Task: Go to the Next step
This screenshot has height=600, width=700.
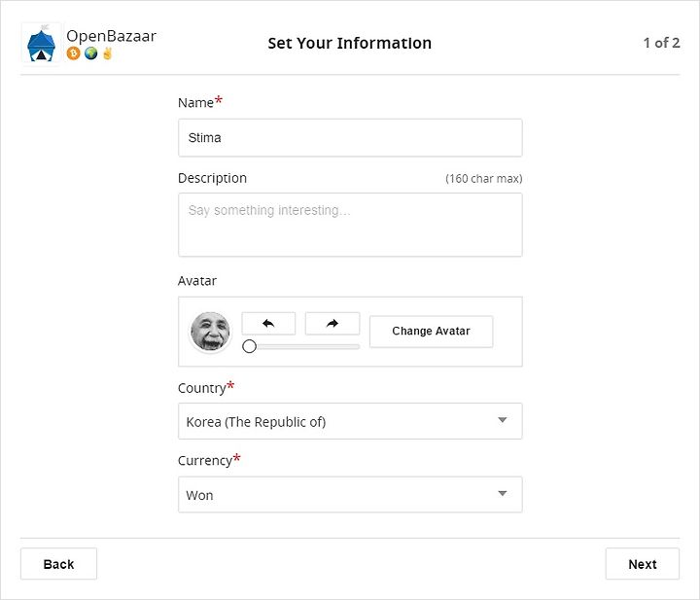Action: pyautogui.click(x=643, y=564)
